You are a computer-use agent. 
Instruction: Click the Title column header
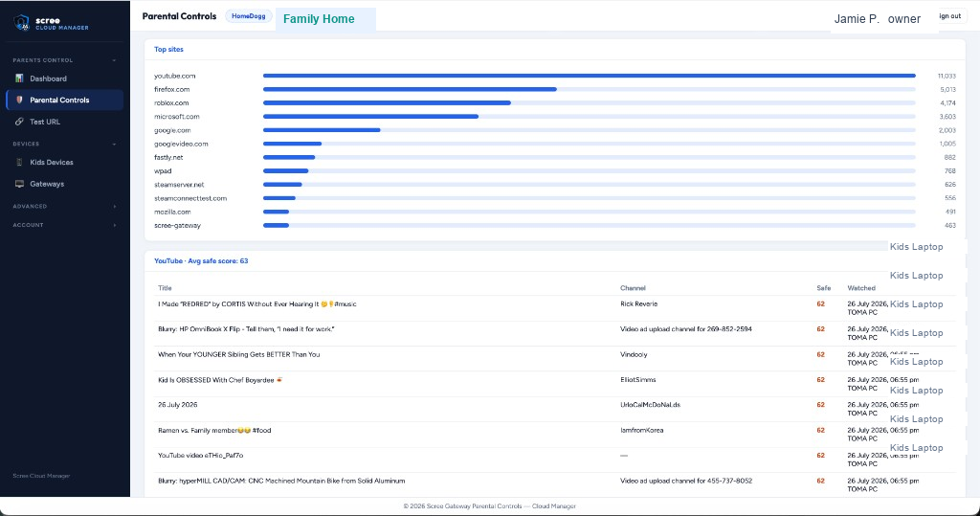165,288
